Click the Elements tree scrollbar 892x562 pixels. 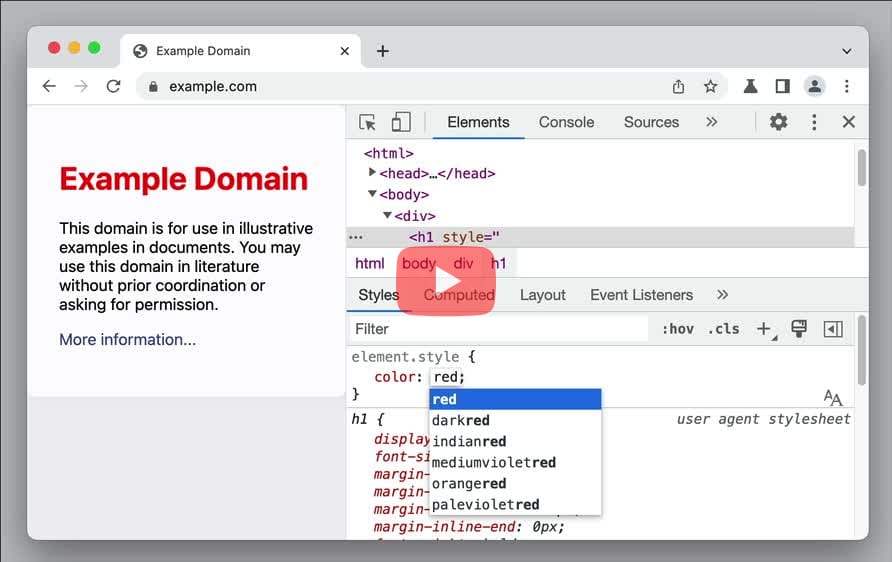point(861,167)
